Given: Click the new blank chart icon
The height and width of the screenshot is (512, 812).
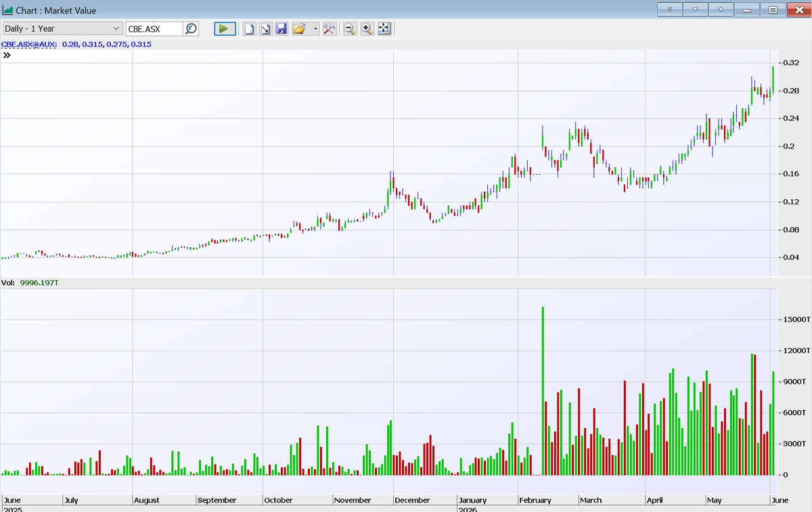Looking at the screenshot, I should (249, 28).
